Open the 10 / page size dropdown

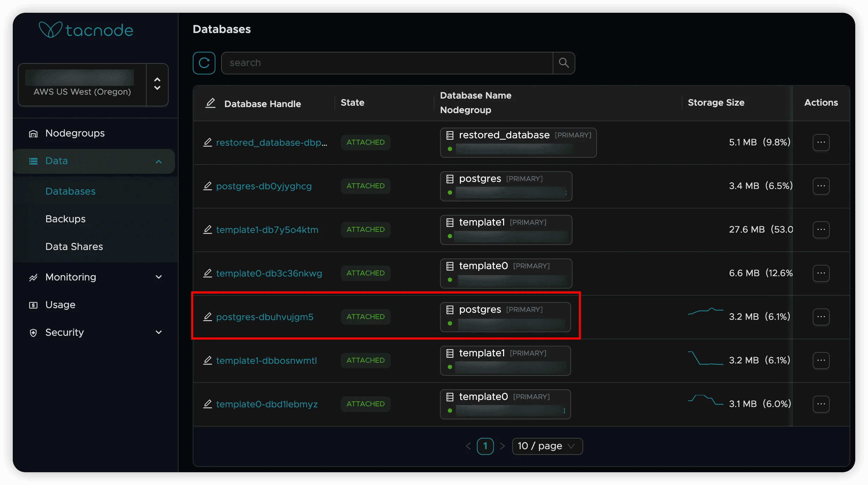547,446
